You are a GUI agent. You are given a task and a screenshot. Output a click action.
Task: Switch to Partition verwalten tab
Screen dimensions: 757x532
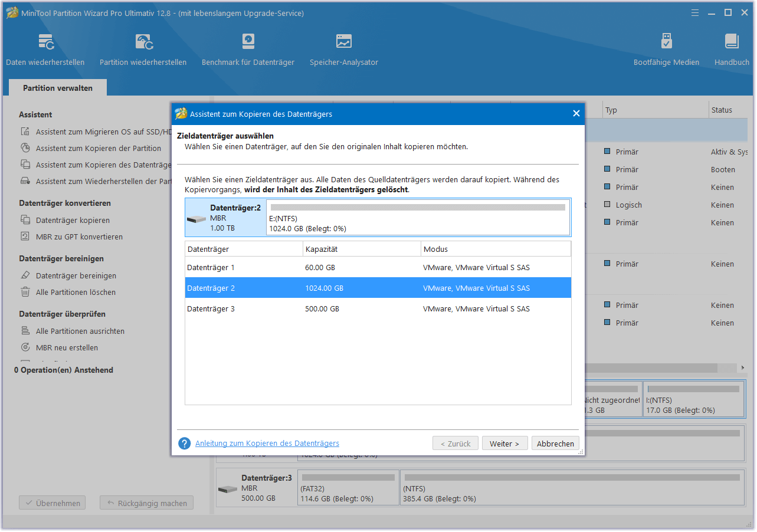pos(58,88)
